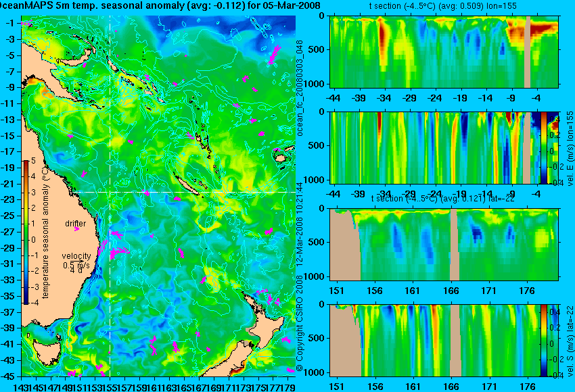Click the 'drifter' legend label
Image resolution: width=575 pixels, height=392 pixels.
tap(76, 224)
